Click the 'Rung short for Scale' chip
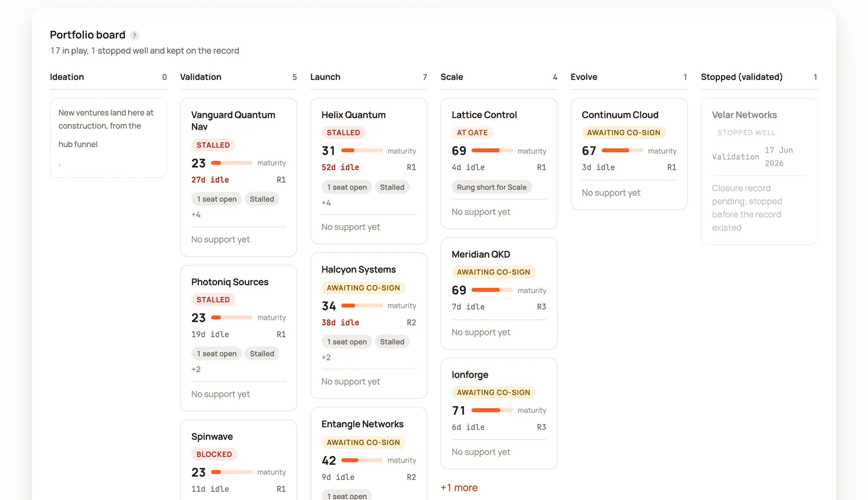868x500 pixels. point(492,187)
